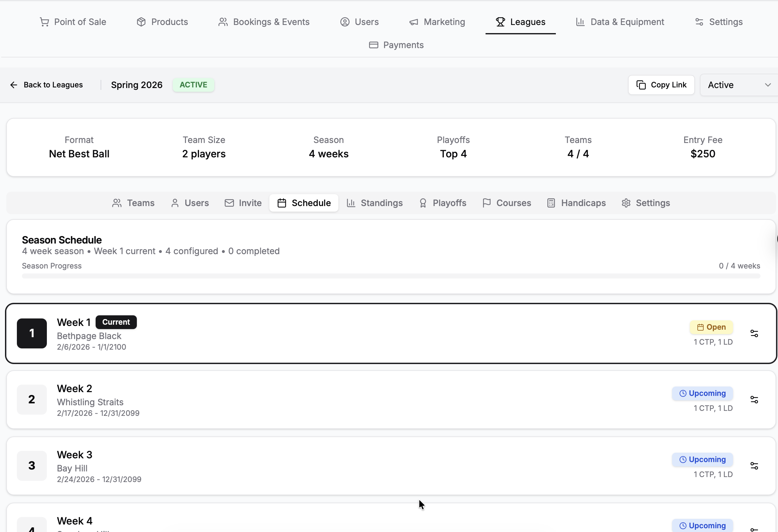The image size is (778, 532).
Task: Select Bookings & Events in navigation
Action: (x=264, y=22)
